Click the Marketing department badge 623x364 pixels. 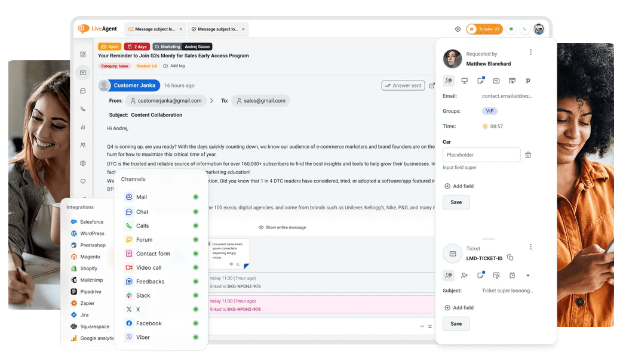click(167, 47)
